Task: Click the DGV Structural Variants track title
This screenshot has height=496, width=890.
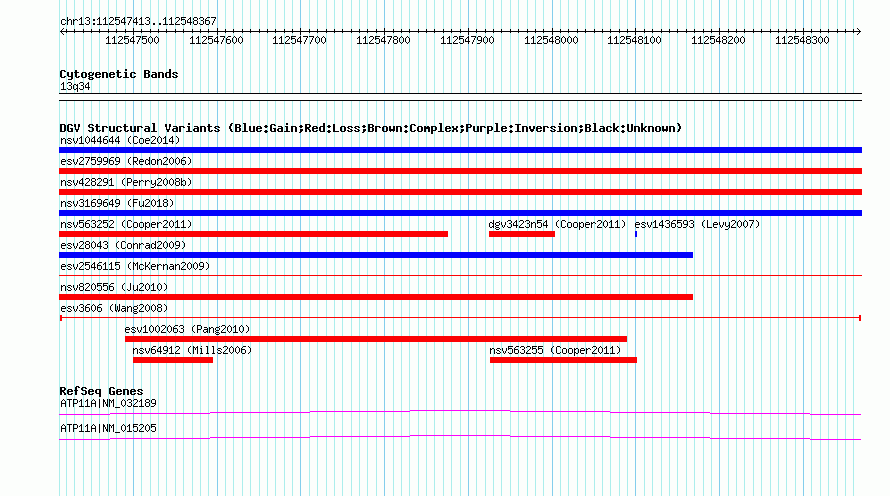Action: [x=371, y=128]
